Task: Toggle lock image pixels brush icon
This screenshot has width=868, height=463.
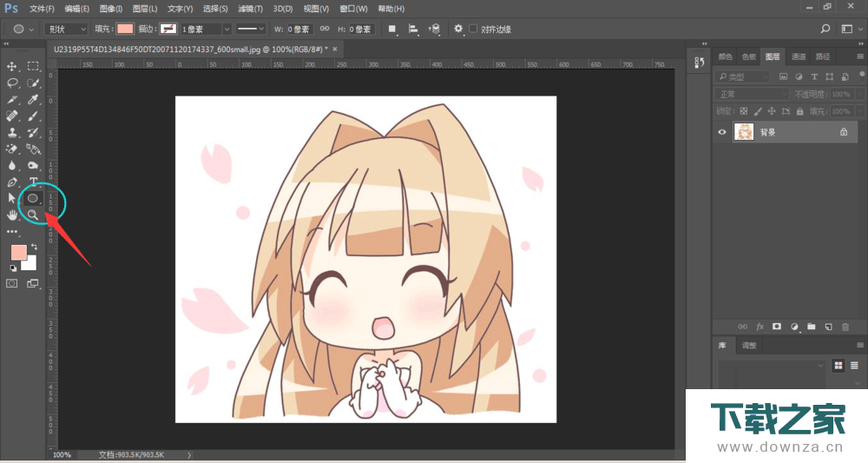Action: [x=758, y=111]
